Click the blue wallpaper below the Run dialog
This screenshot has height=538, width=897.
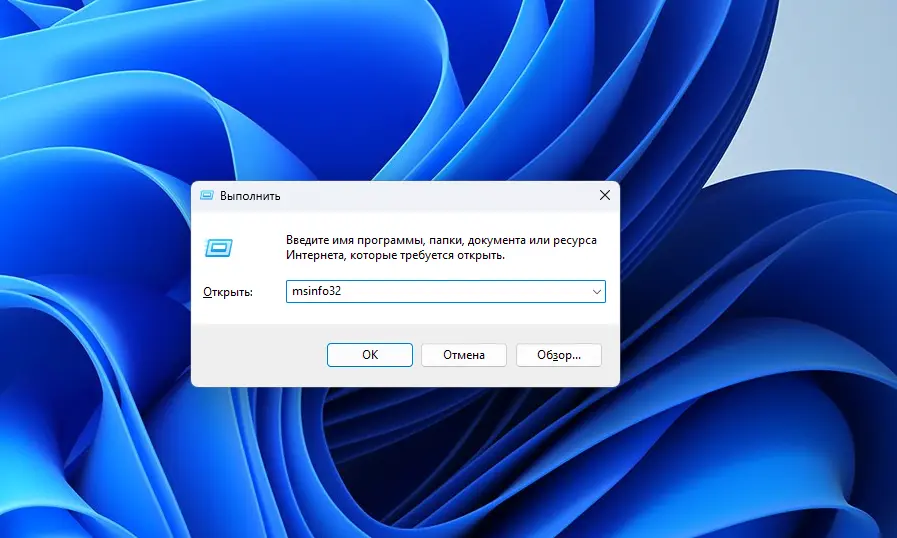400,460
